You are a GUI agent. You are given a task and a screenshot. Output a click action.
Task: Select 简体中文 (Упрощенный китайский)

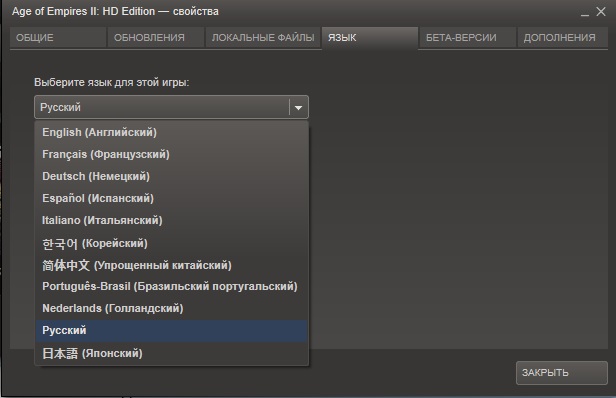(x=171, y=265)
